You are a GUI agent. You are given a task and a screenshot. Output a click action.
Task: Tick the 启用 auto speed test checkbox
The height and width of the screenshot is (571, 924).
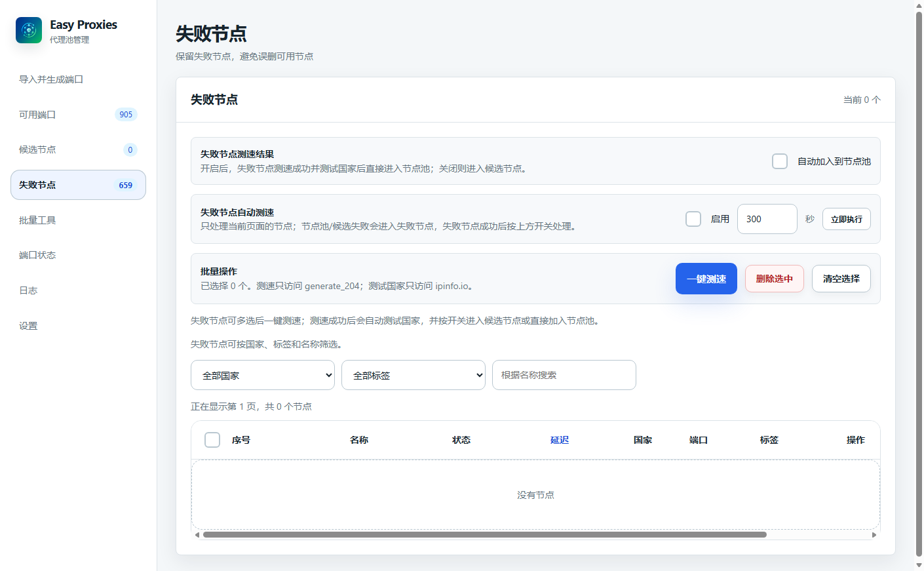click(693, 219)
